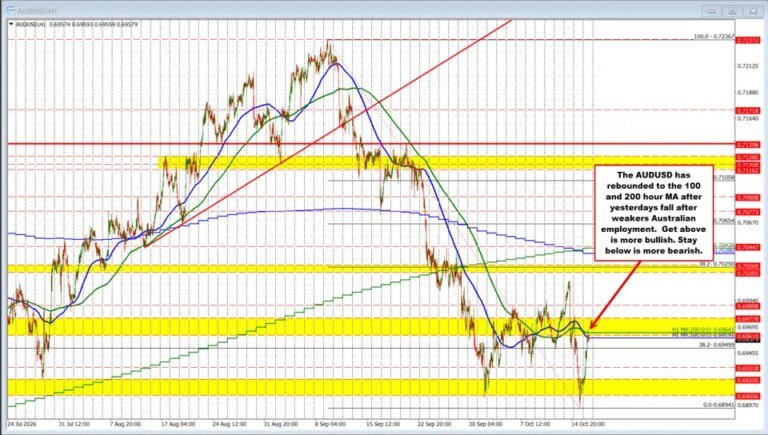This screenshot has width=768, height=435.
Task: Click the 0.69898 red price label
Action: [x=748, y=306]
